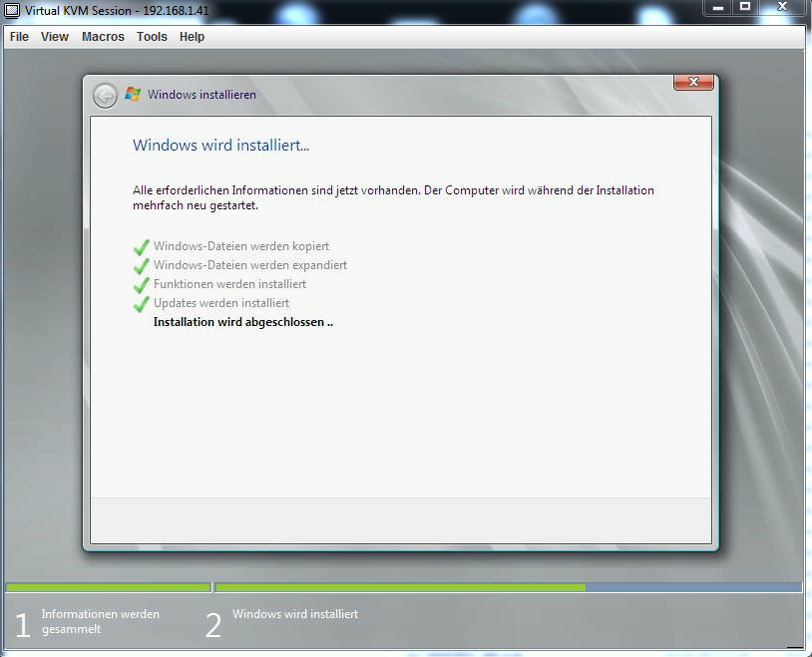Click checkmark beside Updates werden installiert
The image size is (812, 657).
click(x=142, y=304)
